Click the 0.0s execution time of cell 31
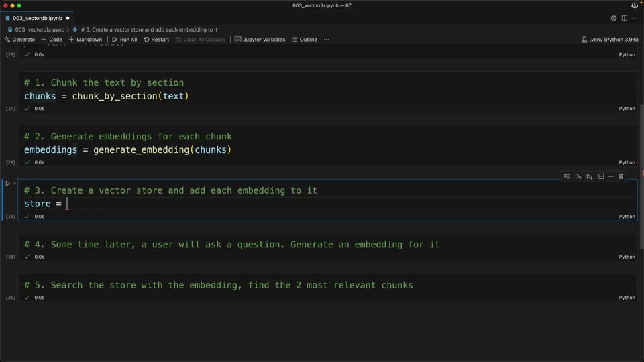 pyautogui.click(x=40, y=298)
